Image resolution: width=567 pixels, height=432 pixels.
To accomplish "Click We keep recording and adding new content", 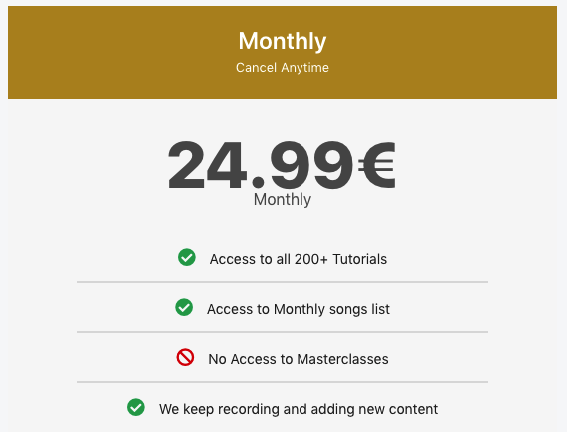I will point(298,409).
